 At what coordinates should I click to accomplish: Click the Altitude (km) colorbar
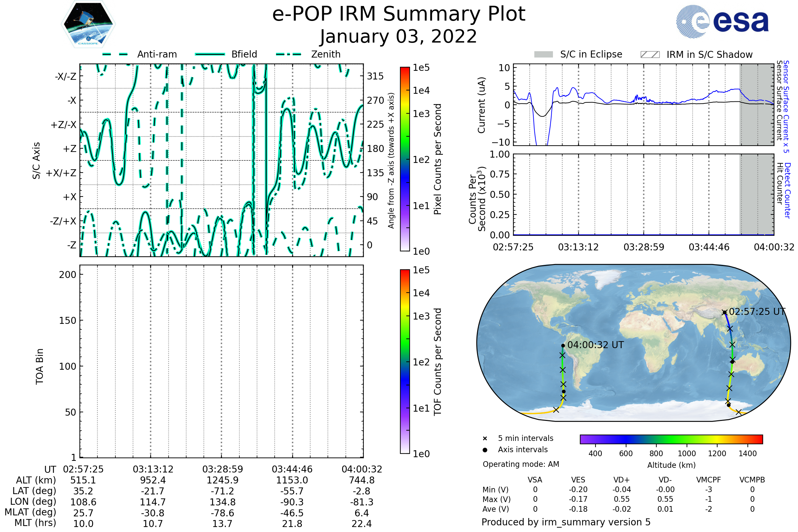[671, 439]
